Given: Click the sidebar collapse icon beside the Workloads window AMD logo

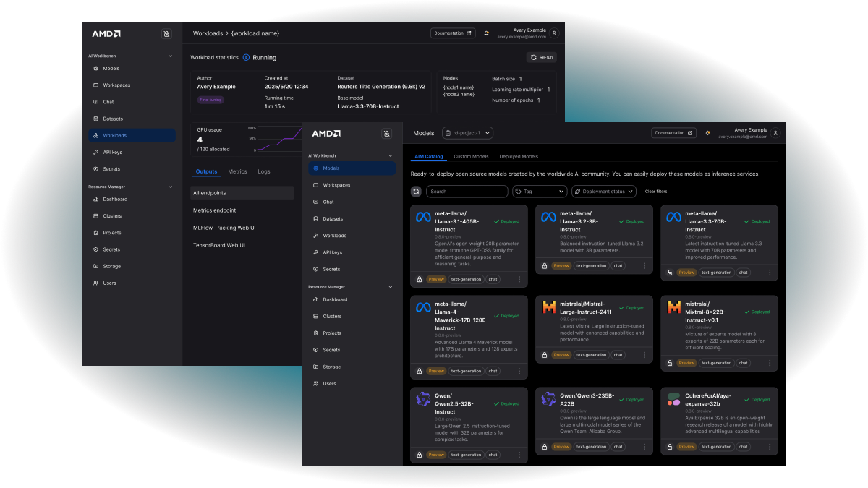Looking at the screenshot, I should (x=166, y=34).
